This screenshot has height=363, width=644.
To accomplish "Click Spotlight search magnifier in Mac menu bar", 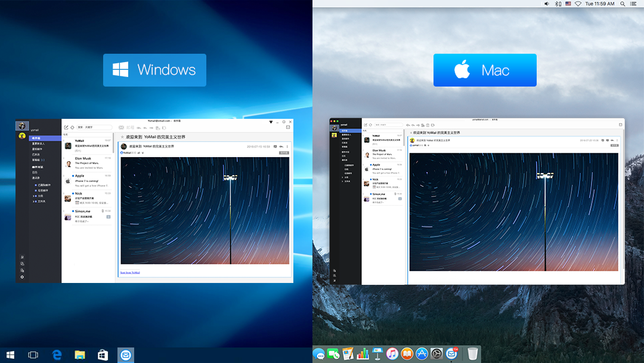I will click(x=623, y=4).
